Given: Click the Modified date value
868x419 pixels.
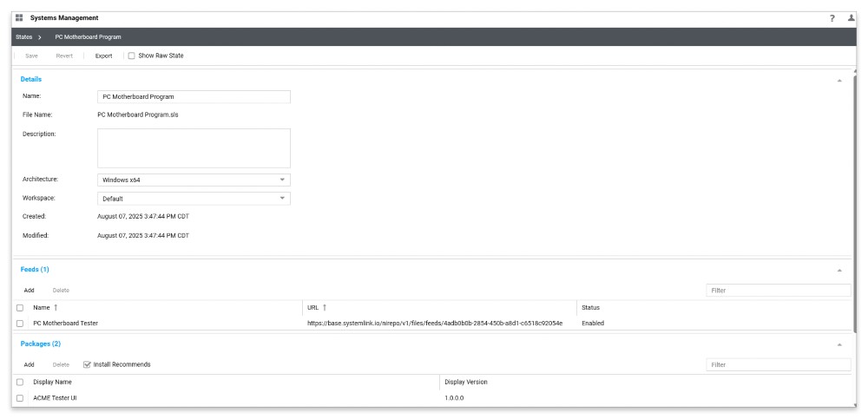Looking at the screenshot, I should [143, 235].
